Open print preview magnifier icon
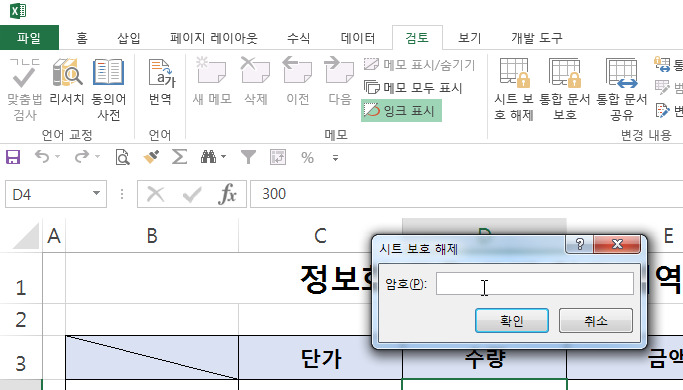The width and height of the screenshot is (683, 390). [x=122, y=157]
